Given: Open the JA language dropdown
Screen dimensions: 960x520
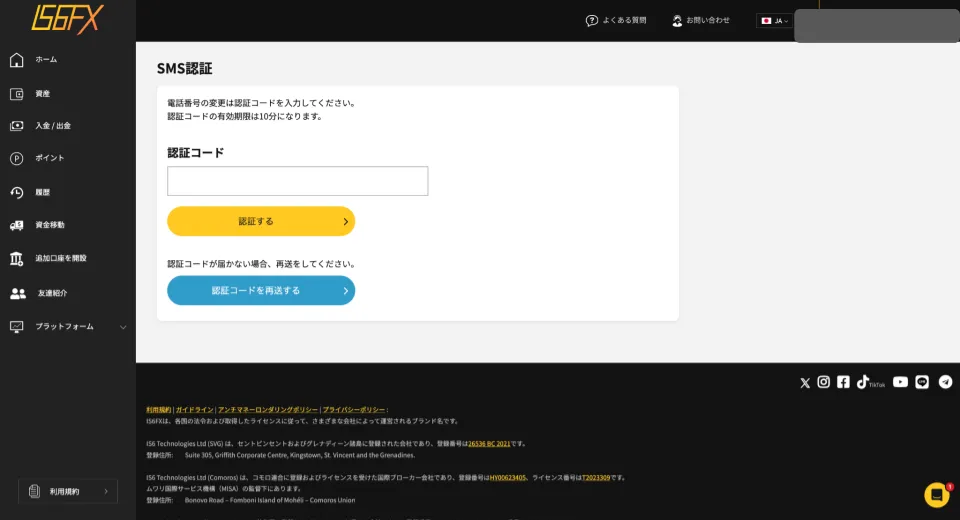Looking at the screenshot, I should [x=774, y=21].
